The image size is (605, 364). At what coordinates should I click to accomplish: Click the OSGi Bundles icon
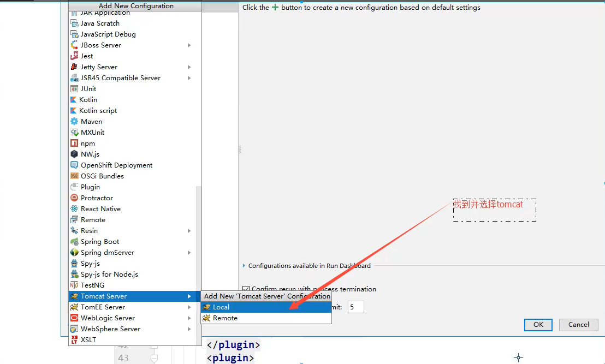pyautogui.click(x=74, y=176)
